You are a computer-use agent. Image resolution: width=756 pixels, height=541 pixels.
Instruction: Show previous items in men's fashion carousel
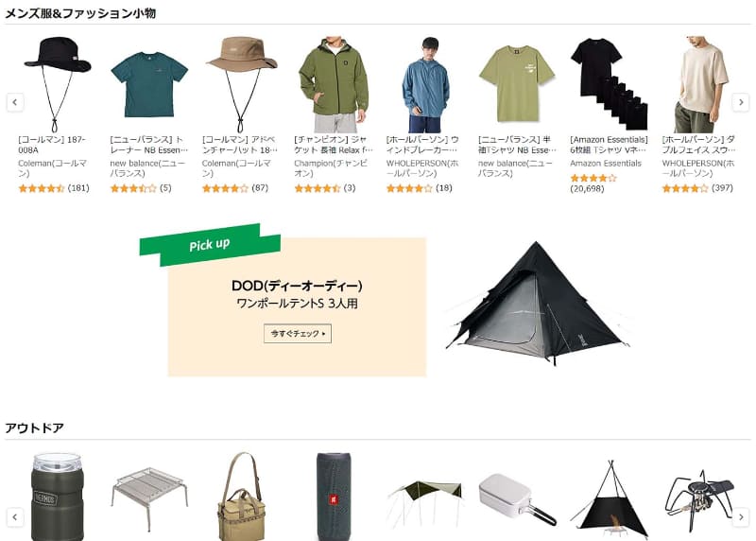15,102
